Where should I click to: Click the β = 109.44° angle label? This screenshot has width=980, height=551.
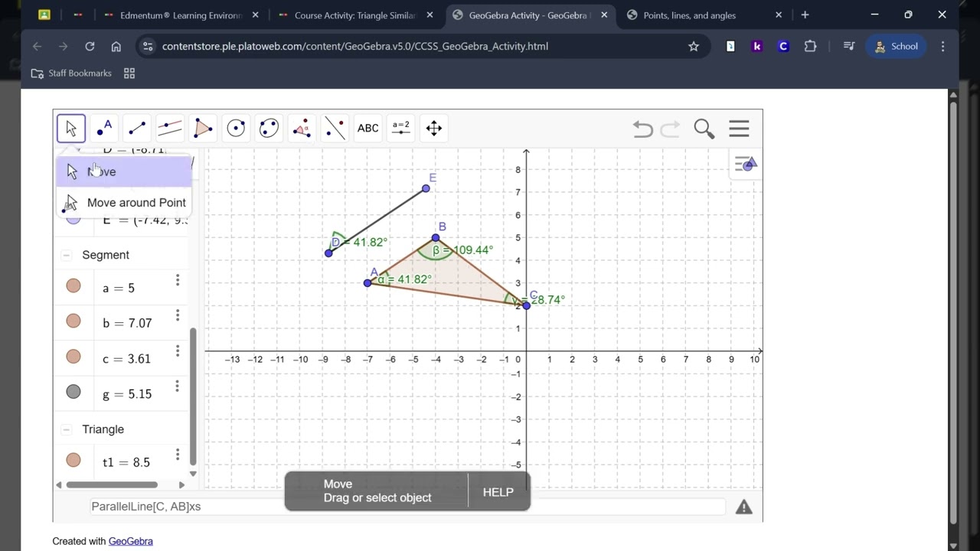462,250
